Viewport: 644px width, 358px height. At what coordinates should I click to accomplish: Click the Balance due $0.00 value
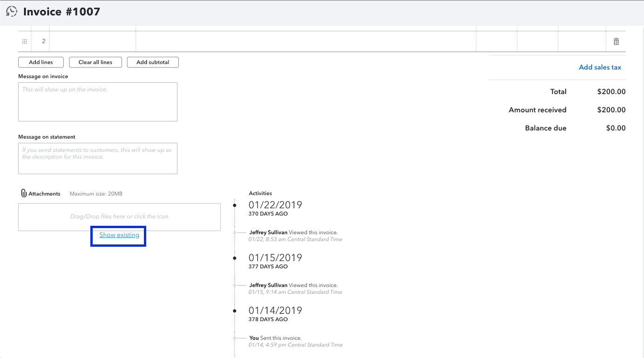[616, 128]
